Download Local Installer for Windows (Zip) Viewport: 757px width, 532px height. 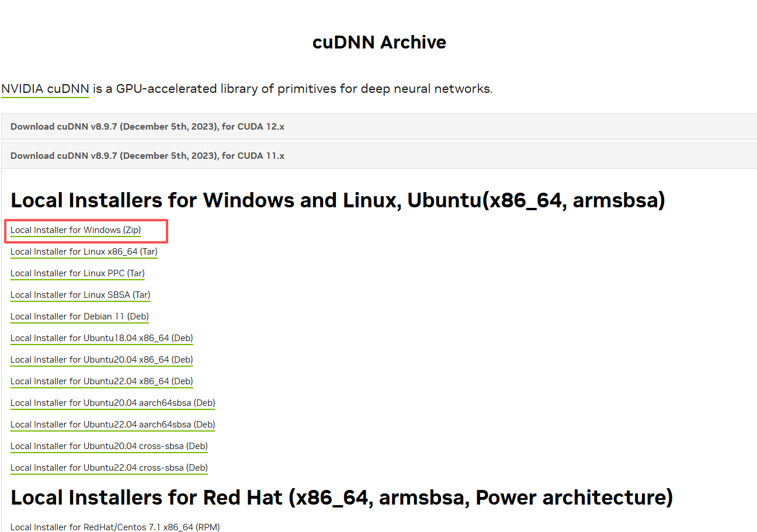pyautogui.click(x=76, y=230)
